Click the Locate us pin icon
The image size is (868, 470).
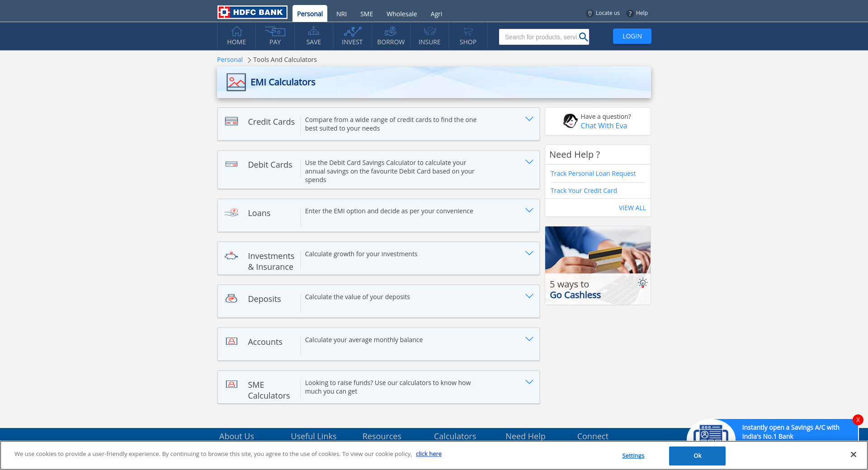click(590, 14)
